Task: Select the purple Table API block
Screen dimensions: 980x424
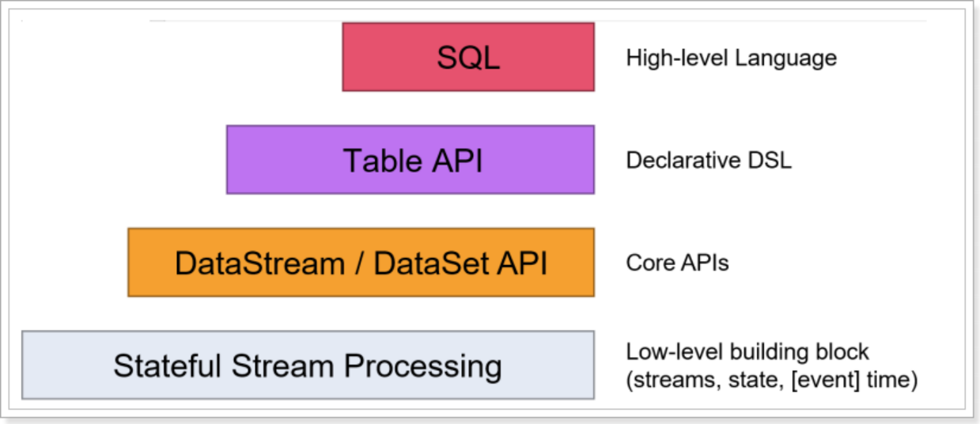Action: [x=410, y=160]
